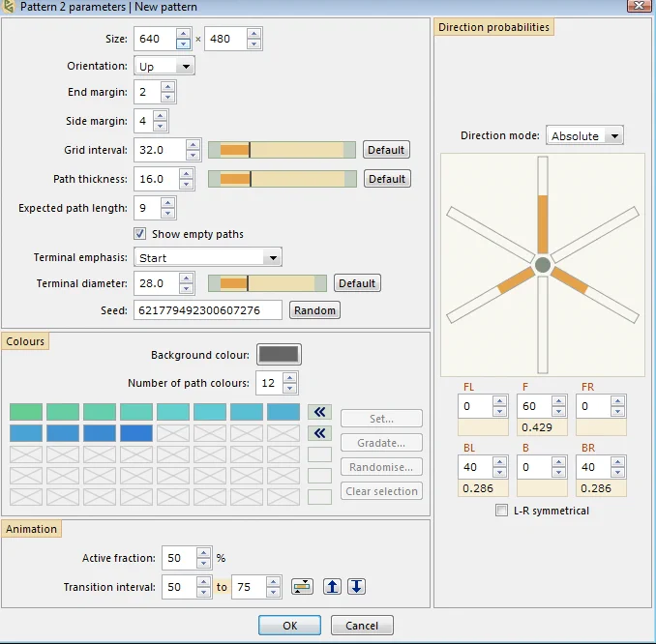Click the Background colour swatch
Image resolution: width=656 pixels, height=644 pixels.
[x=279, y=355]
